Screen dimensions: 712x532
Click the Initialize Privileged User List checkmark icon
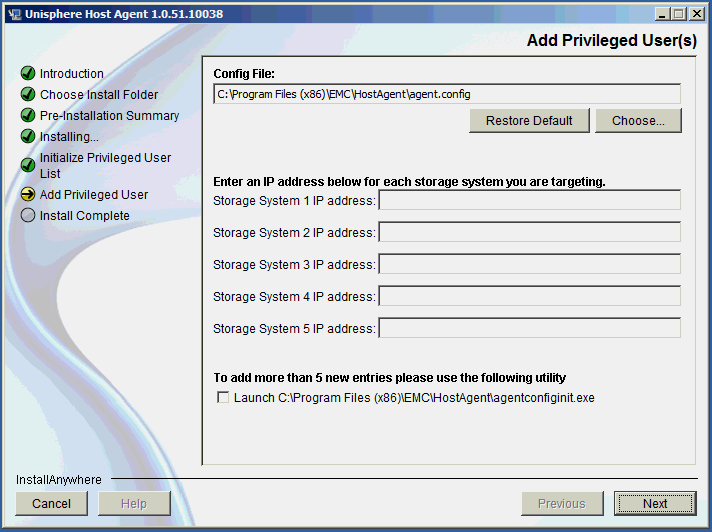pos(28,165)
